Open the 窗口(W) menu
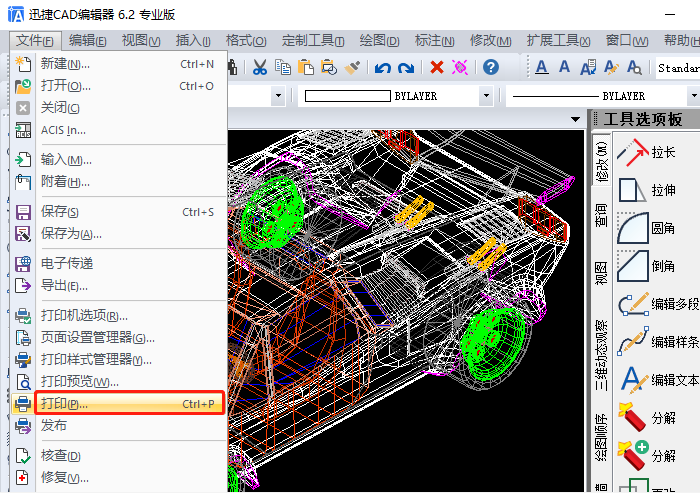This screenshot has width=700, height=493. [627, 41]
